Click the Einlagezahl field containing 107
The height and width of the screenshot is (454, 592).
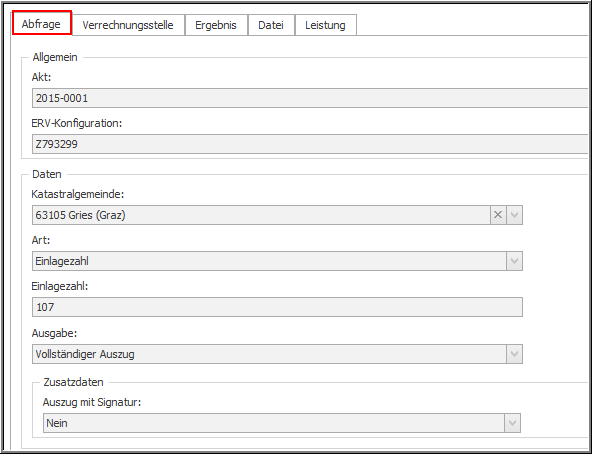tap(277, 307)
